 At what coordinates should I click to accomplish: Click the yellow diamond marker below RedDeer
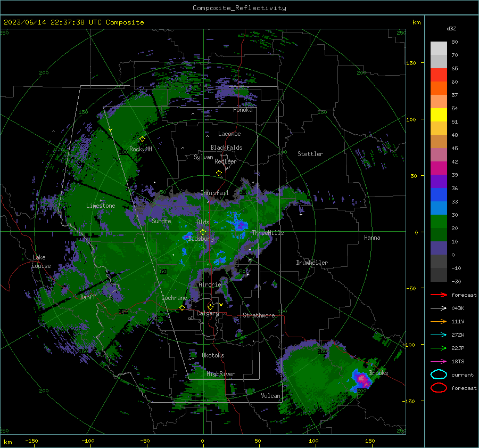click(219, 173)
